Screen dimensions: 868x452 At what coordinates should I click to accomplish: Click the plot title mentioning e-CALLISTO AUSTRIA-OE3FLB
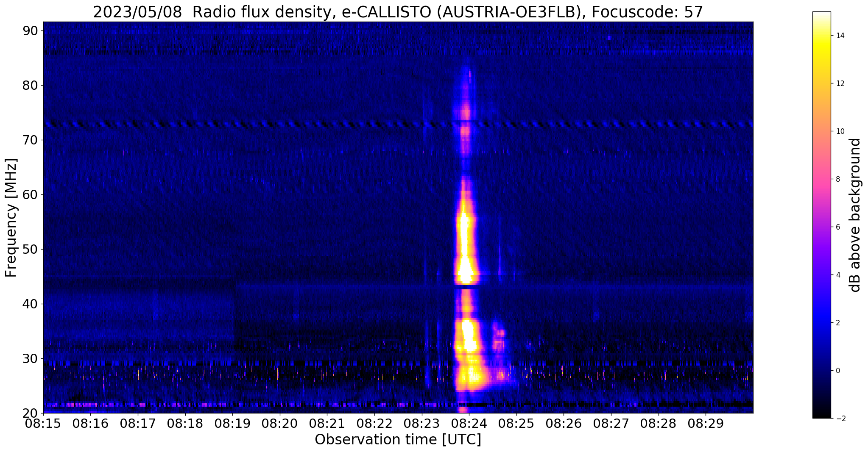click(398, 11)
